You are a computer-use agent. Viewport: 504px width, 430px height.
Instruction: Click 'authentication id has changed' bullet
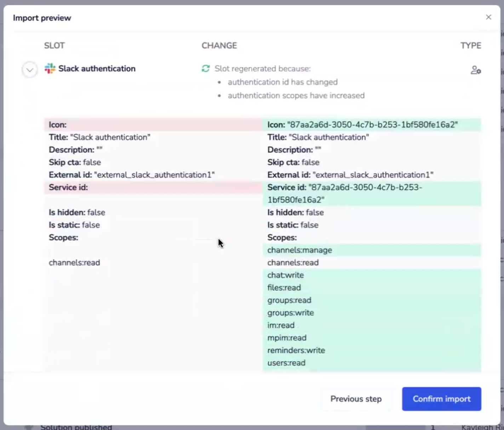pos(282,82)
